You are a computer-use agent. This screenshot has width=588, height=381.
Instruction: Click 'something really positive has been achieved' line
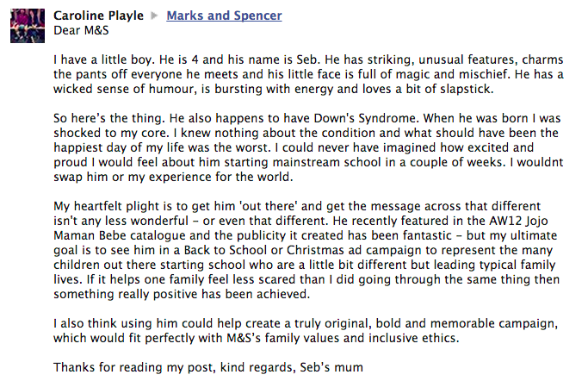(x=182, y=294)
